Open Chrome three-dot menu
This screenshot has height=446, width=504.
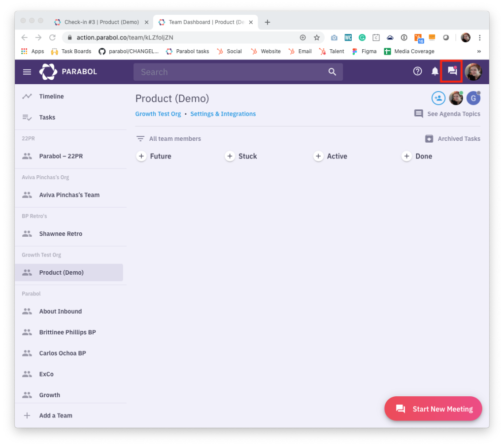[479, 37]
